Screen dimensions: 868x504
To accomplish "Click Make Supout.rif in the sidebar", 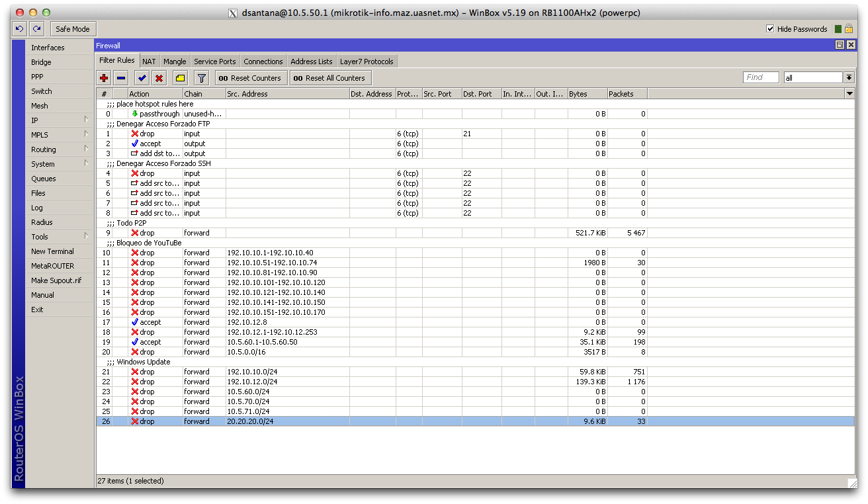I will (x=56, y=280).
